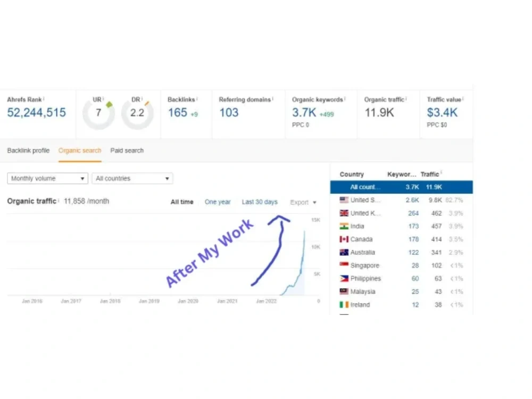Image resolution: width=532 pixels, height=399 pixels.
Task: Click Malaysia keywords value 25
Action: coord(415,291)
